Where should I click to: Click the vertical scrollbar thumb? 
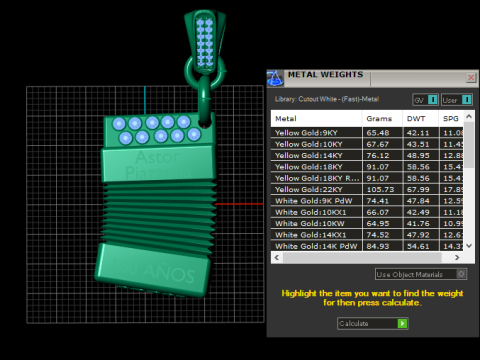[x=469, y=145]
